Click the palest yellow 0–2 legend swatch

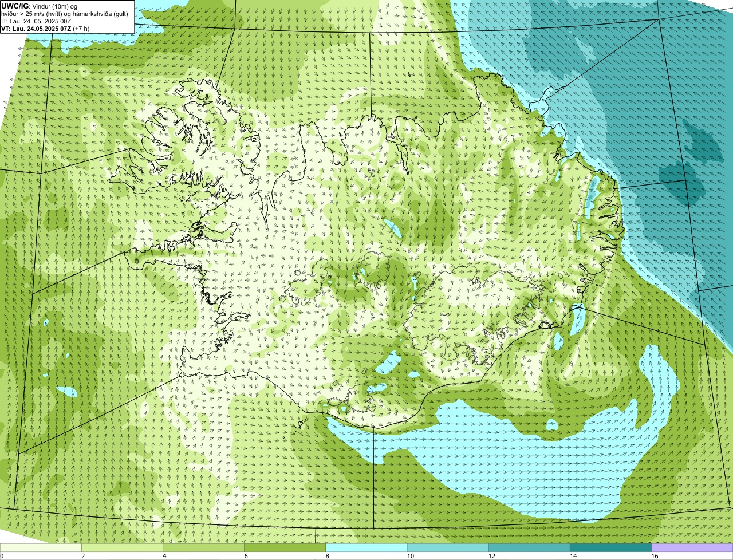pyautogui.click(x=41, y=548)
